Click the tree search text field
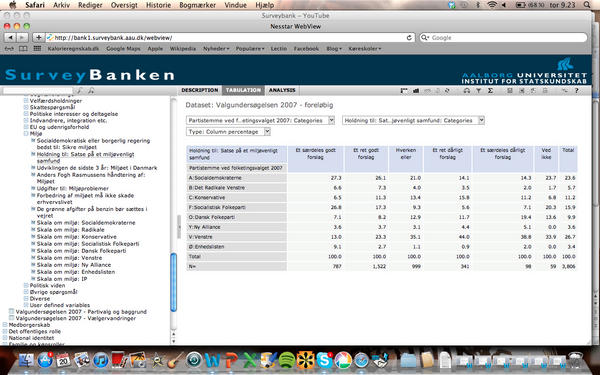Viewport: 600px width, 375px height. point(38,91)
